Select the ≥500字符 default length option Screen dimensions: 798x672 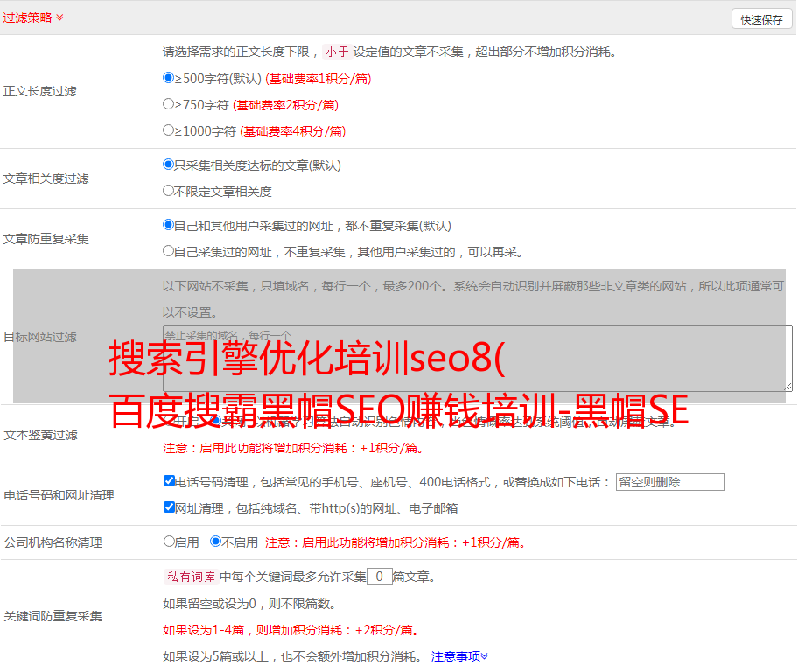pos(169,78)
